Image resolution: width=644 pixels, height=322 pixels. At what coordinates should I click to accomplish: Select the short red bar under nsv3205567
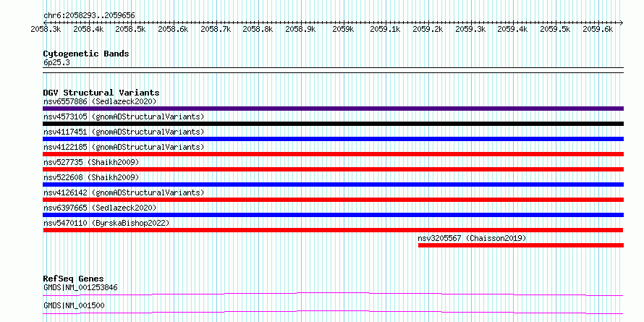click(x=521, y=245)
